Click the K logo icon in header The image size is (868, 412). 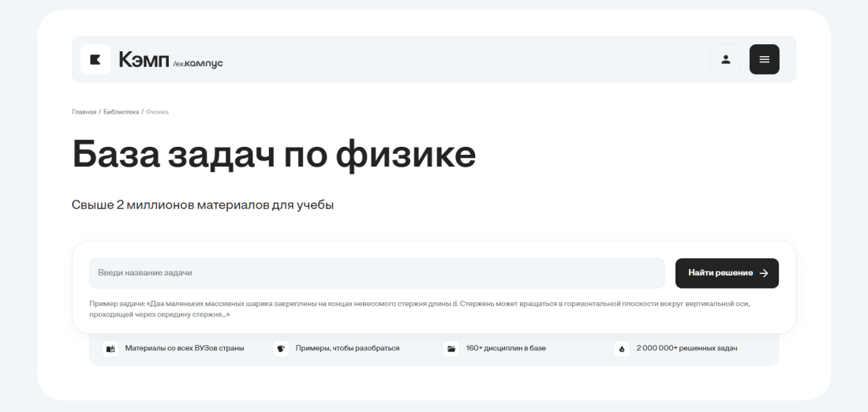click(95, 59)
